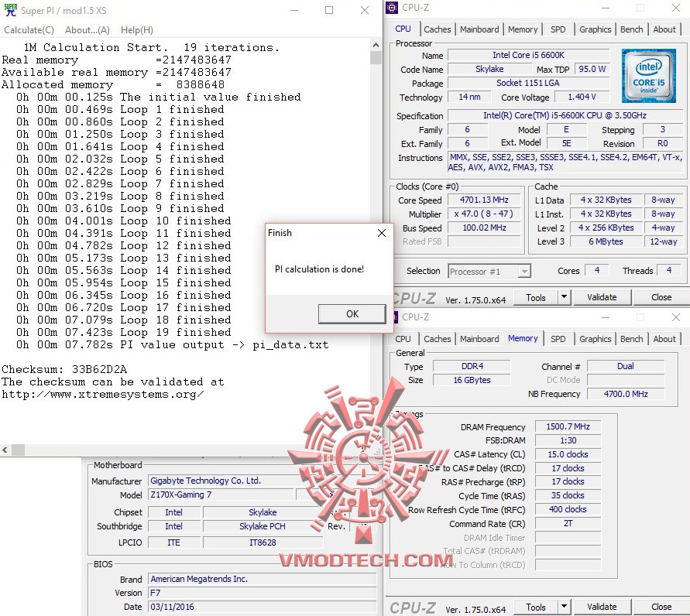Click the Intel Core i5 logo badge

[649, 76]
